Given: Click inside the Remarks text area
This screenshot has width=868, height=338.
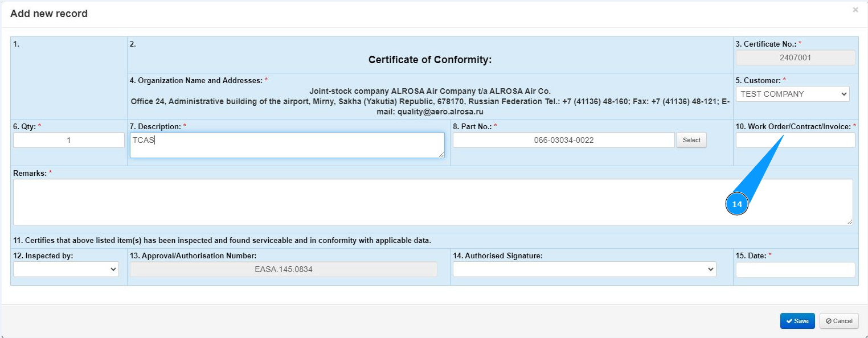Looking at the screenshot, I should click(x=399, y=202).
